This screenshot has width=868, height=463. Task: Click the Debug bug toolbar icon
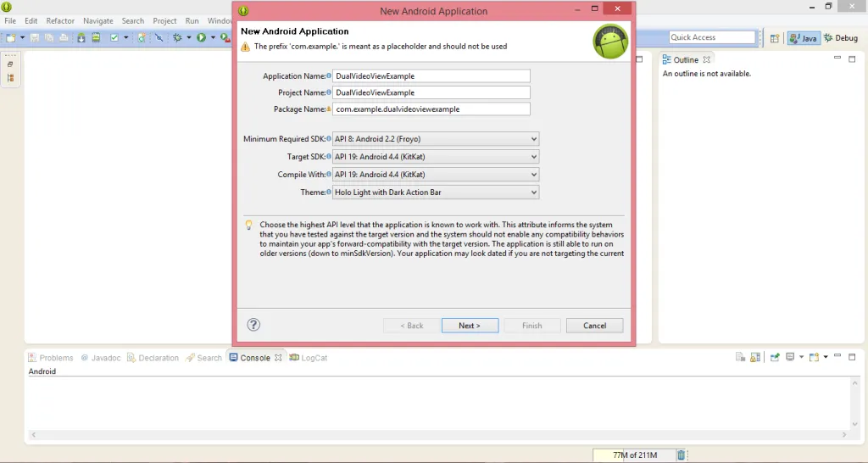pyautogui.click(x=177, y=37)
